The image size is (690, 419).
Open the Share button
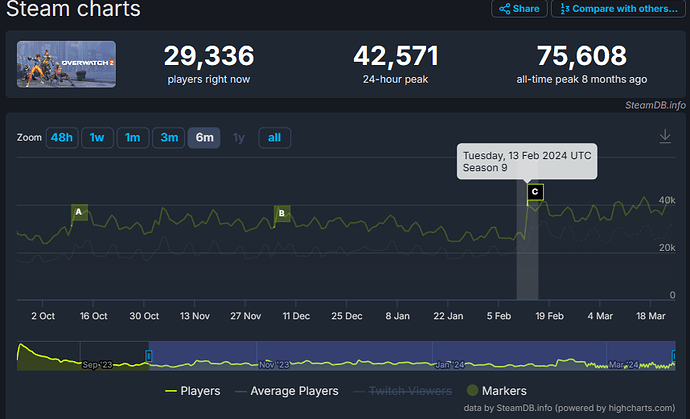click(519, 8)
